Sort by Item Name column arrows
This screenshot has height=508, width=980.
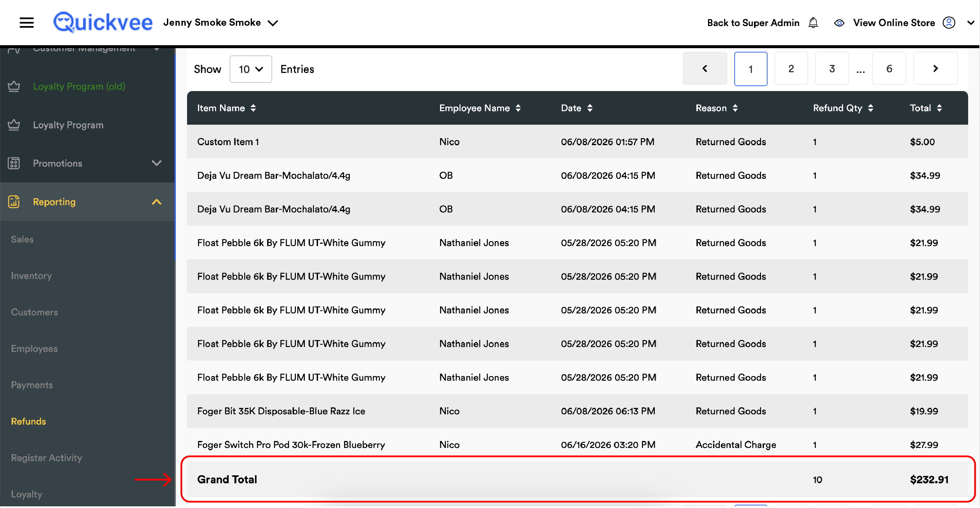pyautogui.click(x=253, y=108)
